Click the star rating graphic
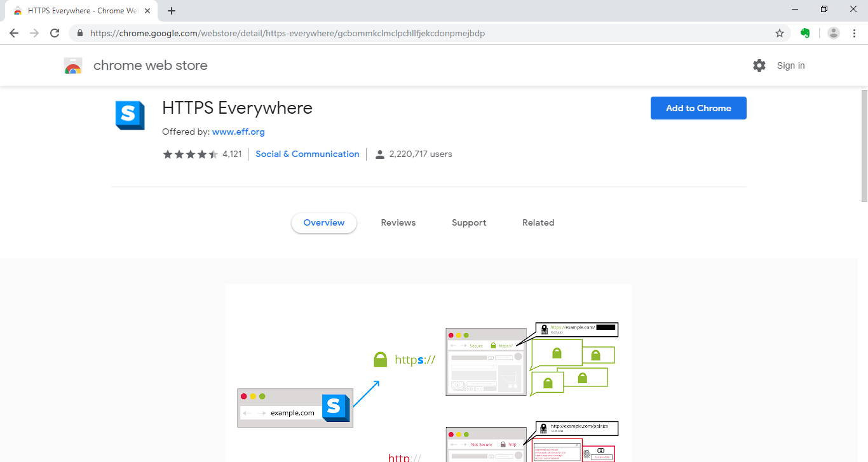 pyautogui.click(x=191, y=154)
